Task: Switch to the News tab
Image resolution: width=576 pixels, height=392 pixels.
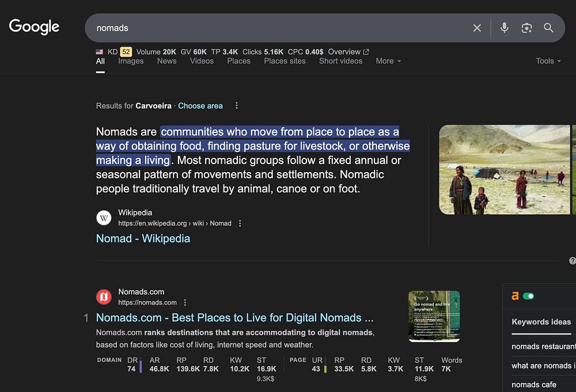Action: (167, 61)
